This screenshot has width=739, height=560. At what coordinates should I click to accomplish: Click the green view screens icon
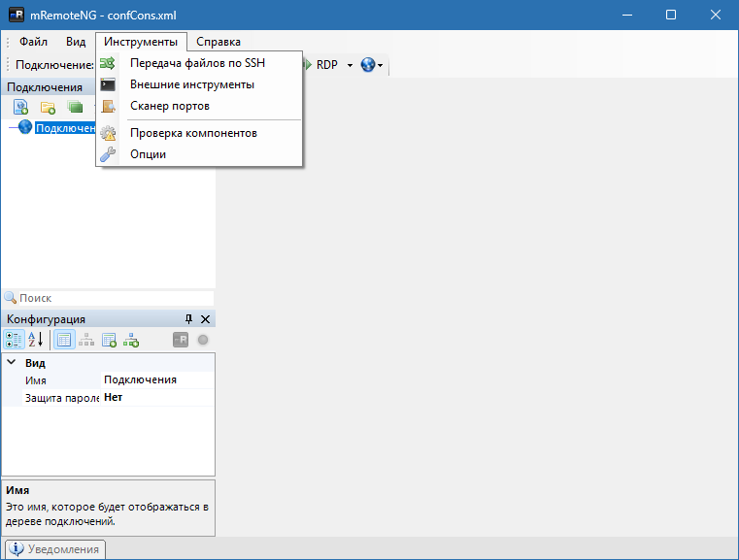point(75,107)
